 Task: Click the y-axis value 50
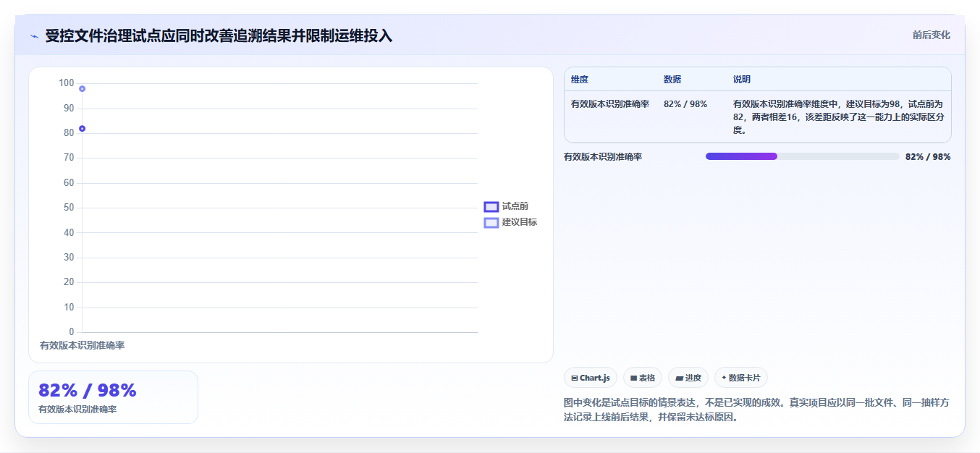pos(69,208)
